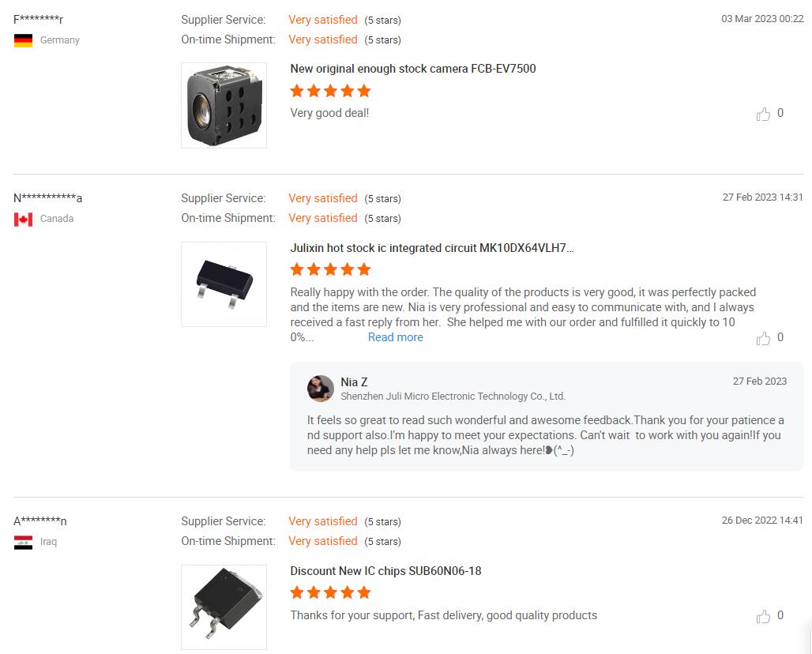Give thumbs-up to SUB60N06-18 review
Screen dimensions: 812x654
763,616
